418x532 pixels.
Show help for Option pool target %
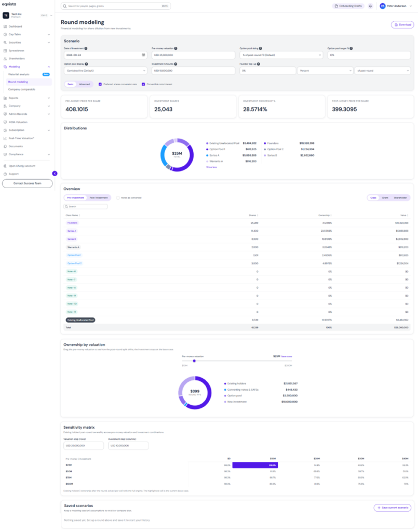[351, 48]
